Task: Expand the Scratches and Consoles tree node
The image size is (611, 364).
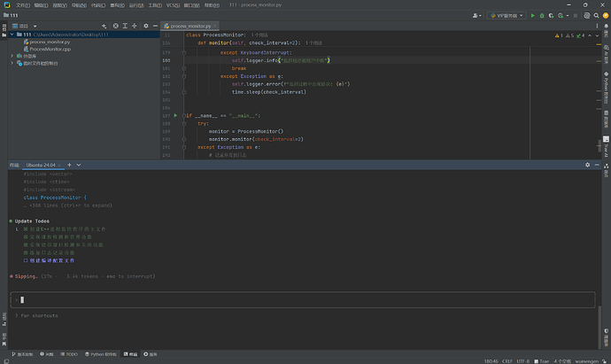Action: point(12,63)
